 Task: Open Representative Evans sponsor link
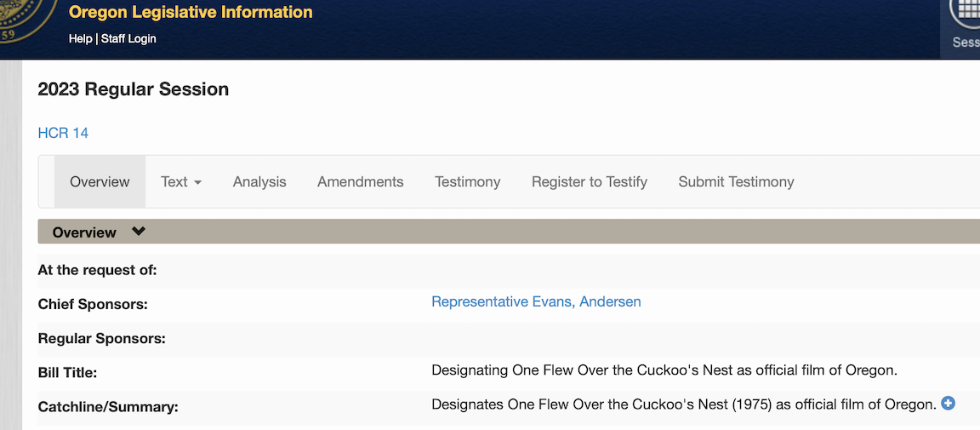502,301
